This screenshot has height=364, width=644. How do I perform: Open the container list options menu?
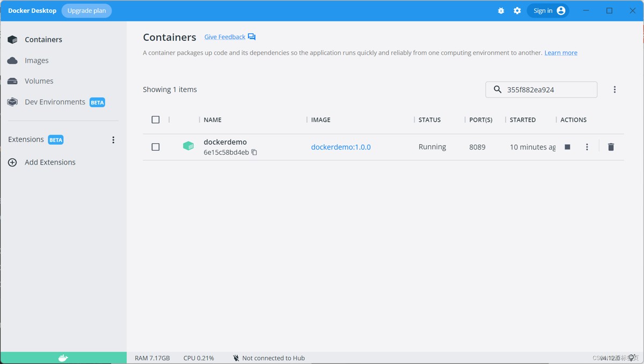click(614, 90)
